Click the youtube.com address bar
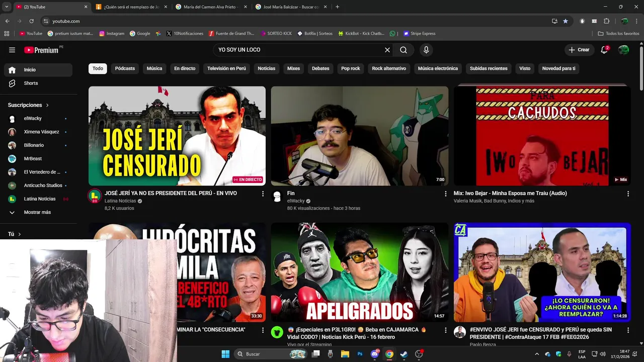Screen dimensions: 644x362 coord(297,21)
